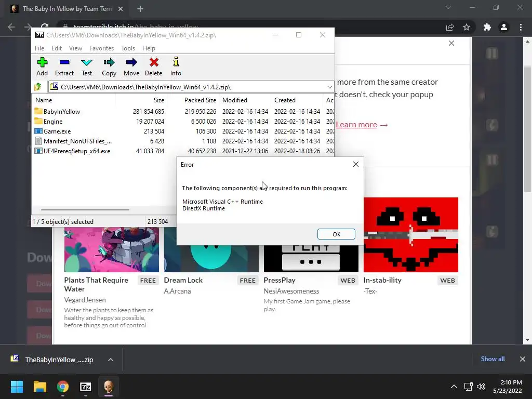This screenshot has height=399, width=532.
Task: Bookmark page with the star icon
Action: (x=467, y=27)
